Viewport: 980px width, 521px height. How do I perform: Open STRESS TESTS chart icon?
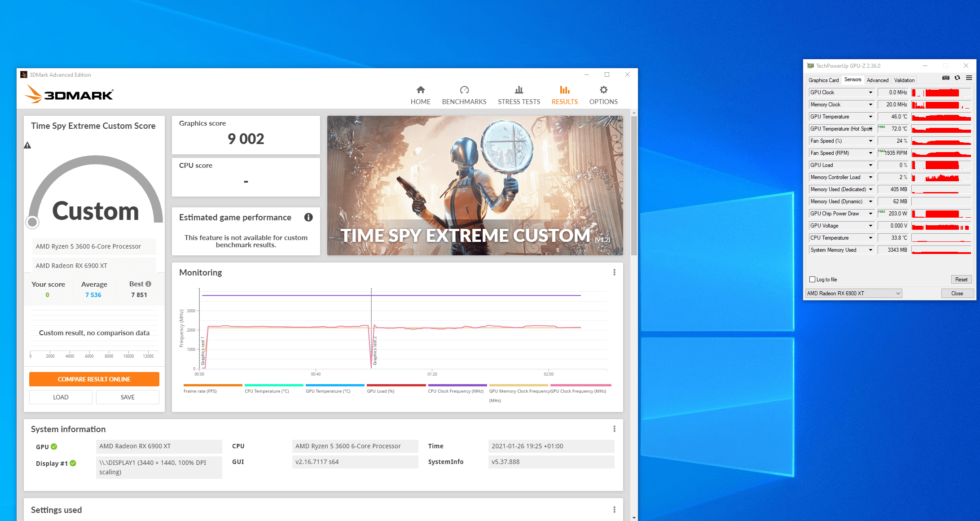[519, 90]
